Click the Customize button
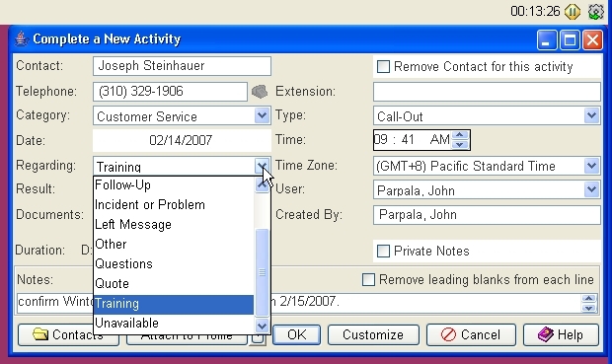 pyautogui.click(x=373, y=334)
